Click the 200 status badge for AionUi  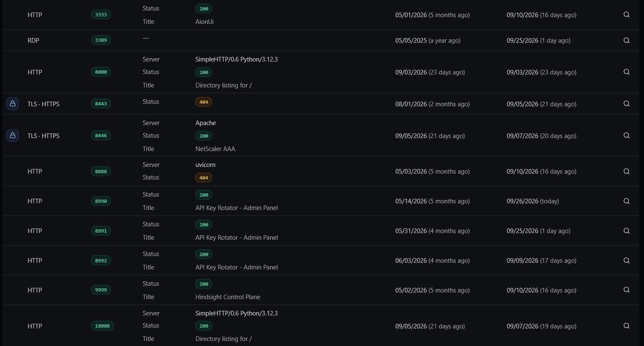(204, 9)
